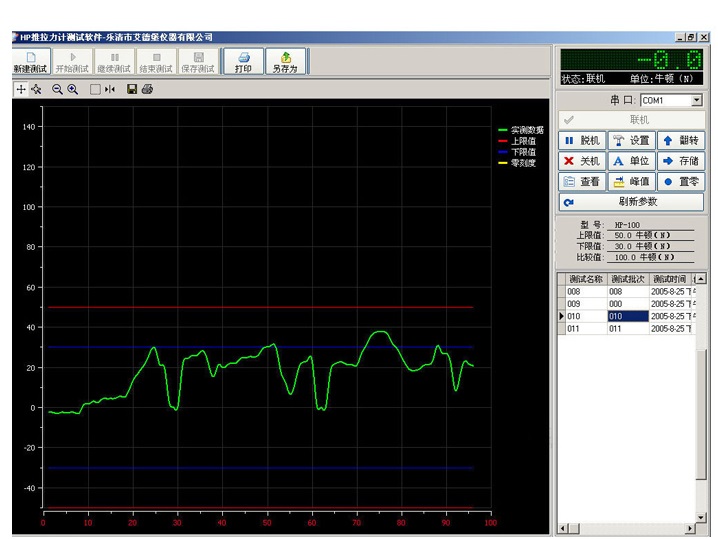718x539 pixels.
Task: Click the floppy disk save chart icon
Action: coord(132,89)
